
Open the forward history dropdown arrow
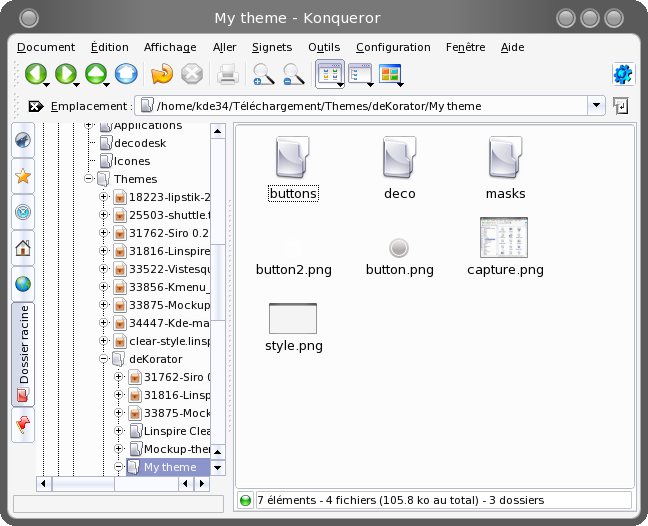point(77,85)
